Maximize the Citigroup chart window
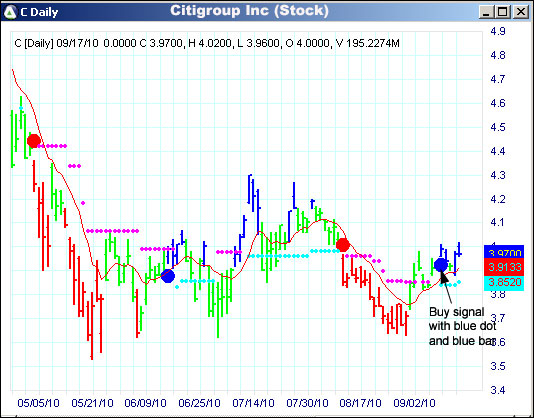The width and height of the screenshot is (534, 418). 503,12
